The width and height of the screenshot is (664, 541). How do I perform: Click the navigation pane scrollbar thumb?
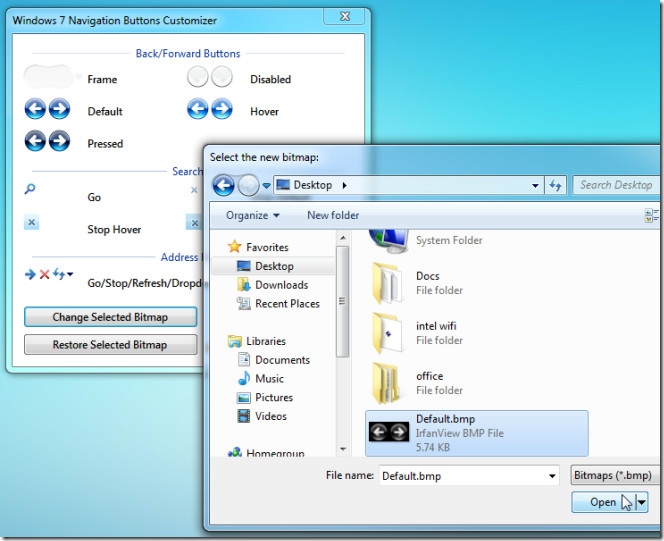343,301
